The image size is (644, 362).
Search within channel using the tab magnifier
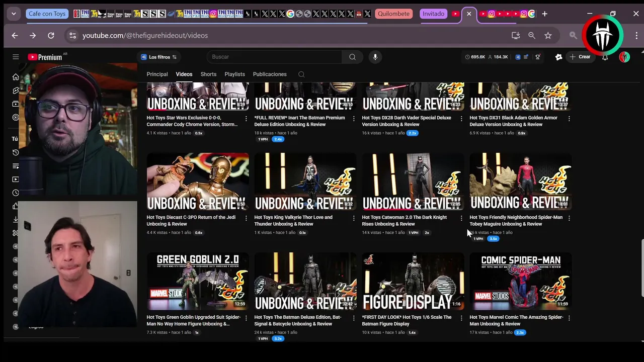pos(301,74)
